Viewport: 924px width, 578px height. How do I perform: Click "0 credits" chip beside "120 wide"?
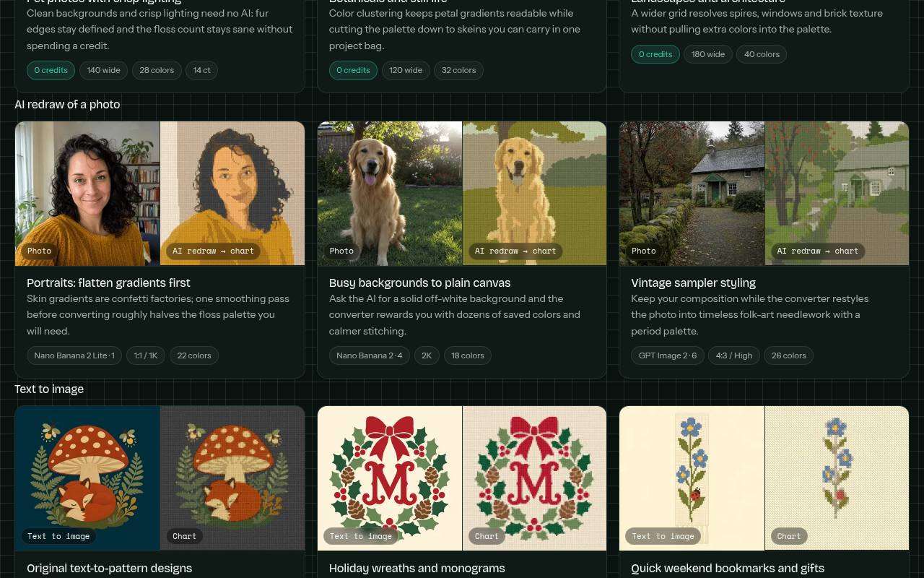[353, 70]
